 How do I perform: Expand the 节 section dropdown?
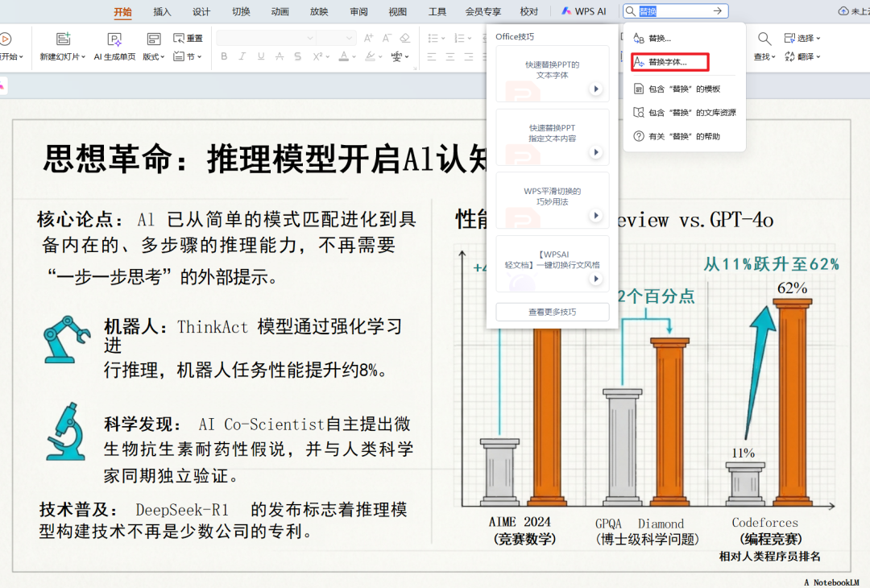coord(188,56)
